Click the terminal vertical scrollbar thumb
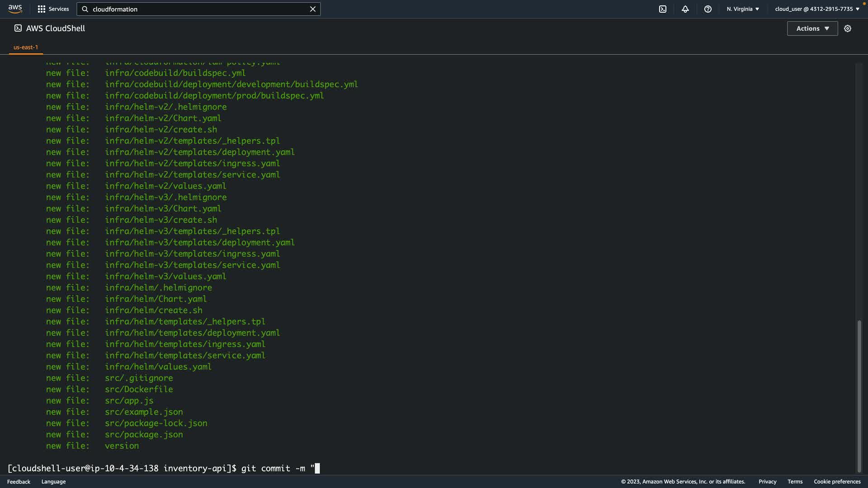This screenshot has width=868, height=488. (x=859, y=395)
